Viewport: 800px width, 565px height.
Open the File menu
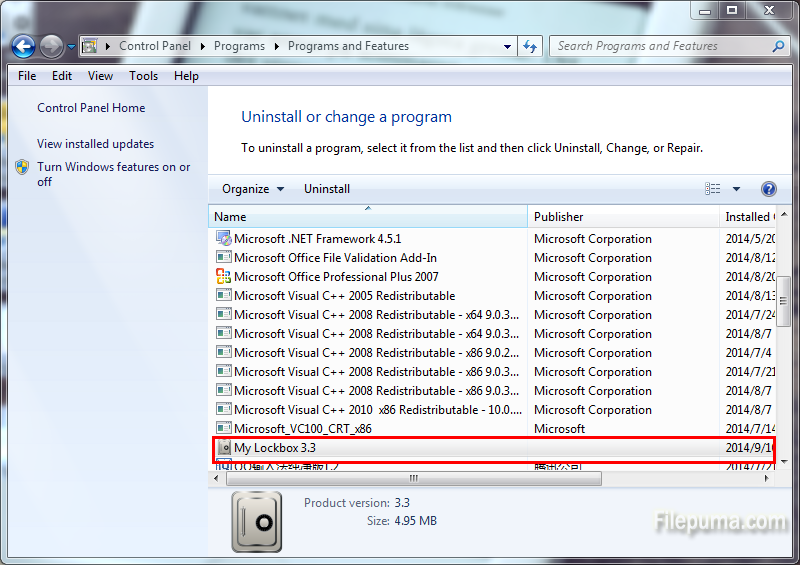[x=27, y=76]
